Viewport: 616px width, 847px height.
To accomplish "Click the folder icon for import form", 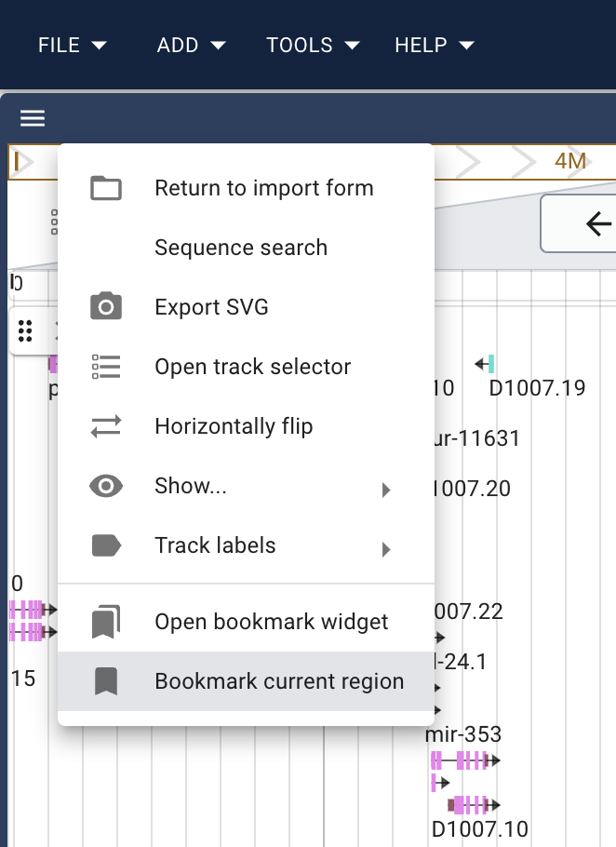I will [106, 188].
